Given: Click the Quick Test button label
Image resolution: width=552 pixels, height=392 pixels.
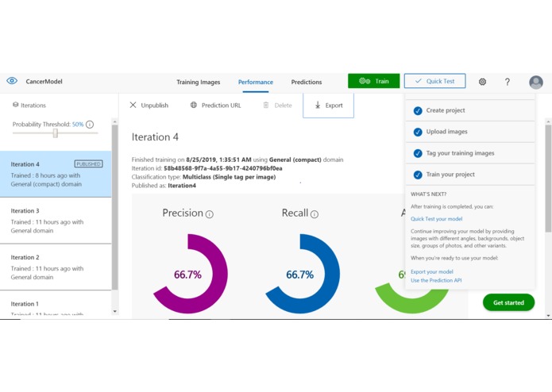Looking at the screenshot, I should pos(440,81).
